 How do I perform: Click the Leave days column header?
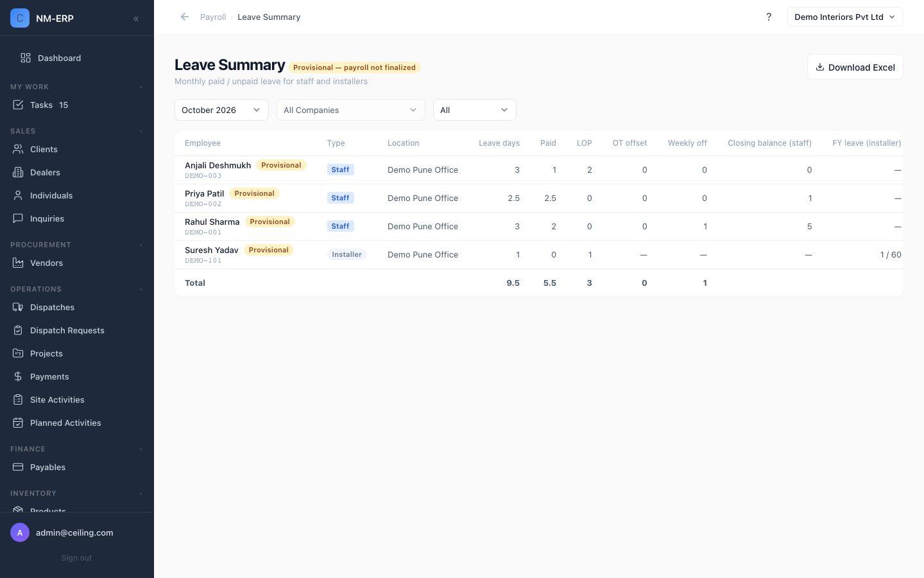pos(499,143)
